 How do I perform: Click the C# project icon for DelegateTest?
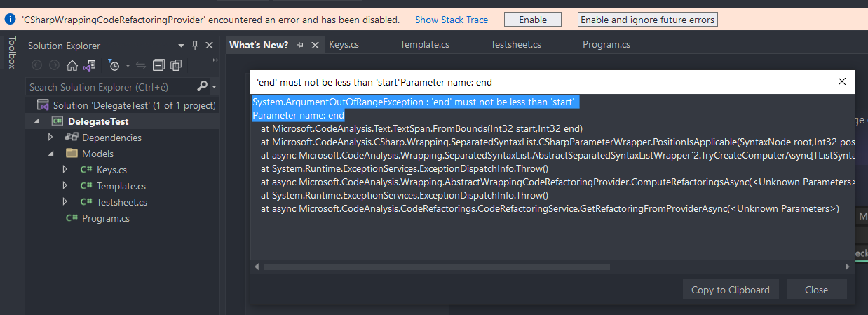[57, 121]
